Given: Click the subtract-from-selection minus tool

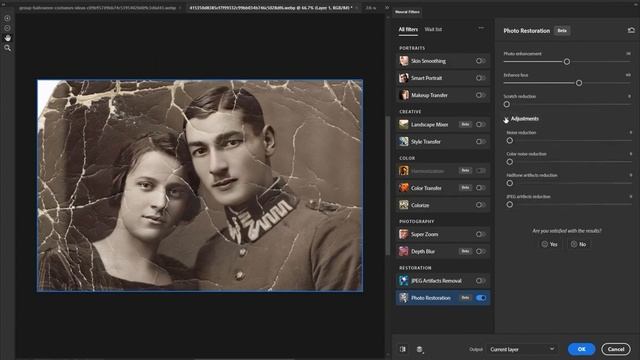Looking at the screenshot, I should (x=7, y=28).
